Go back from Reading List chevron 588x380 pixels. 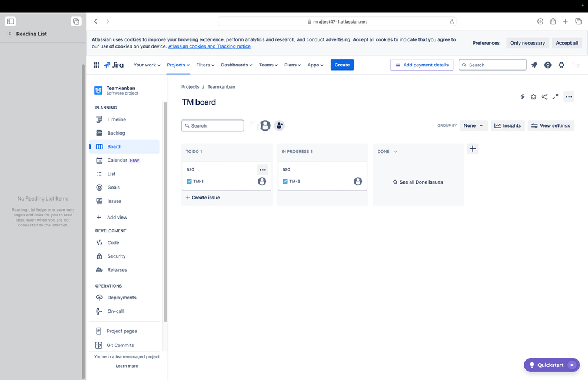(x=10, y=34)
